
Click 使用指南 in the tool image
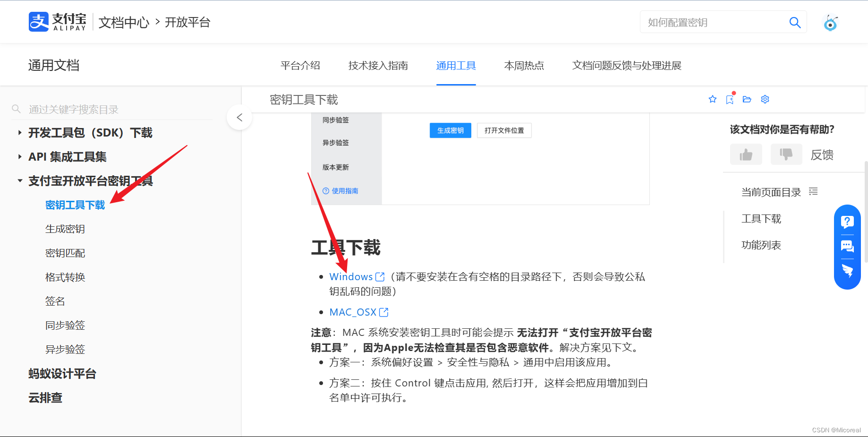340,191
